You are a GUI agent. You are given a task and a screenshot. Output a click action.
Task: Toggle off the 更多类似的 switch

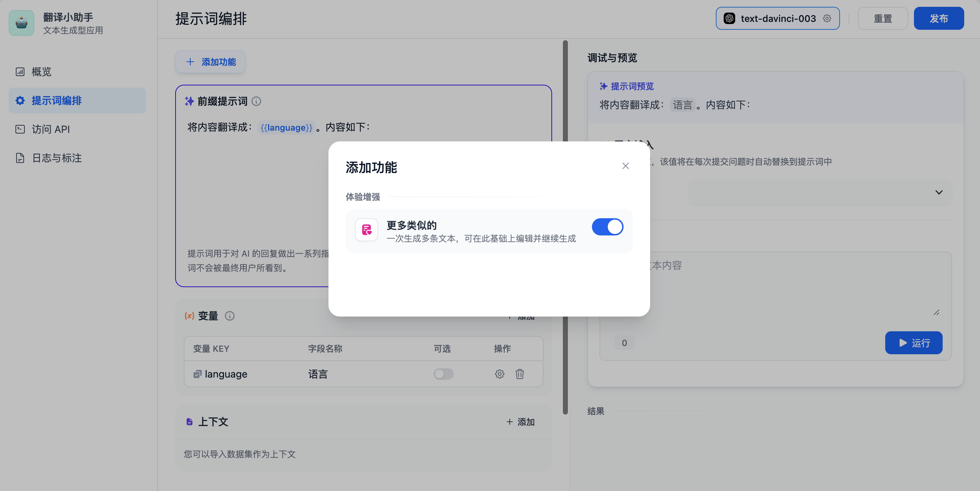click(607, 227)
